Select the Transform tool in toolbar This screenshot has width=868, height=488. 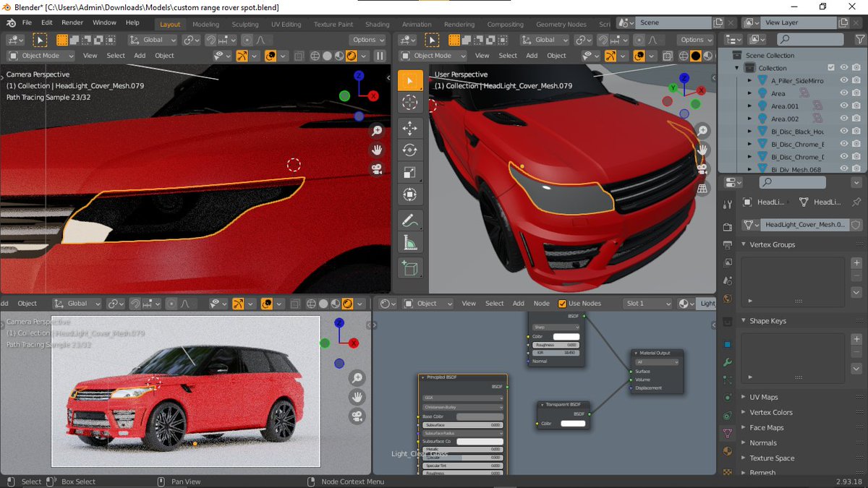(x=410, y=194)
